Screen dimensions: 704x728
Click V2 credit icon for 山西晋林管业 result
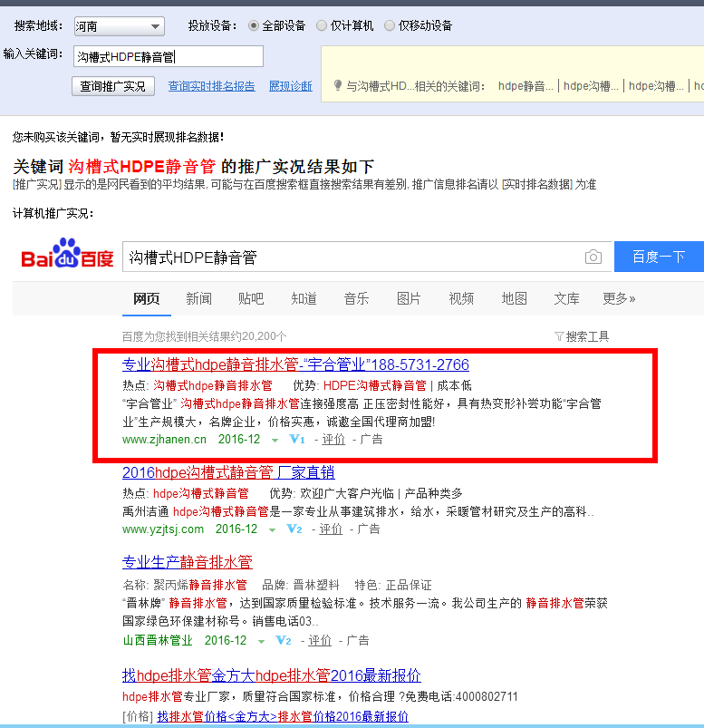[283, 640]
